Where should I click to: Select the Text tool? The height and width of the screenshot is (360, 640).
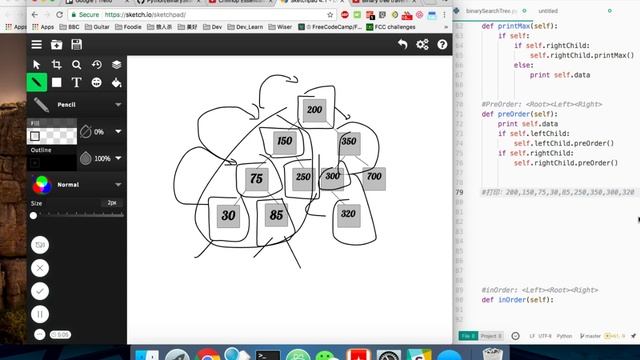point(76,82)
